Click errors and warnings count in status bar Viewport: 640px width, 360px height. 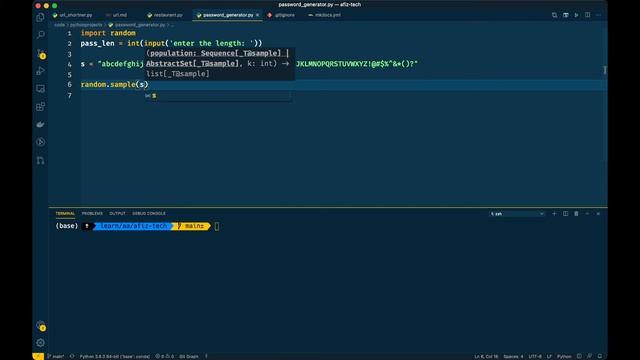[164, 356]
